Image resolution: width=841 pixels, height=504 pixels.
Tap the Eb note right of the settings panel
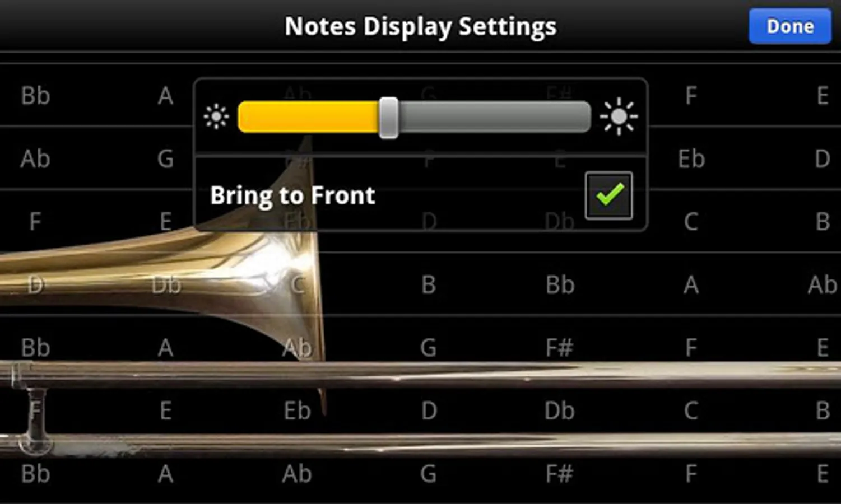pos(691,159)
